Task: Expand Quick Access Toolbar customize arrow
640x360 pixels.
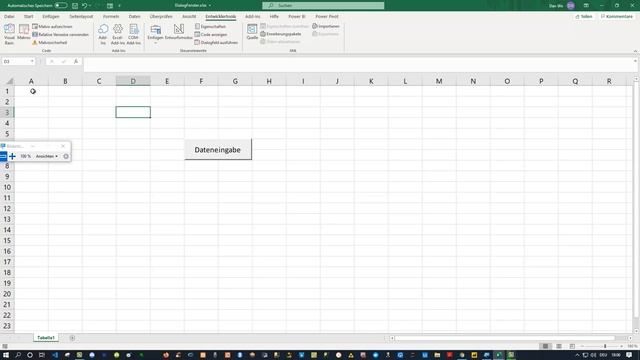Action: click(x=119, y=5)
